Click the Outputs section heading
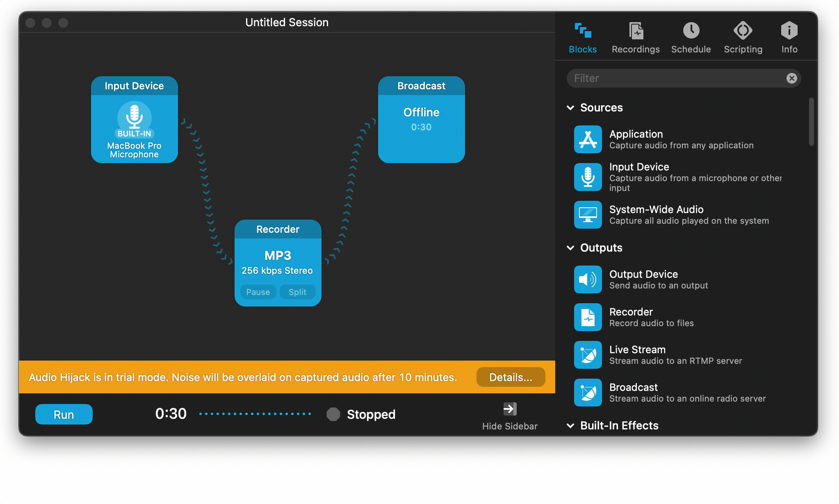The image size is (839, 504). (601, 247)
